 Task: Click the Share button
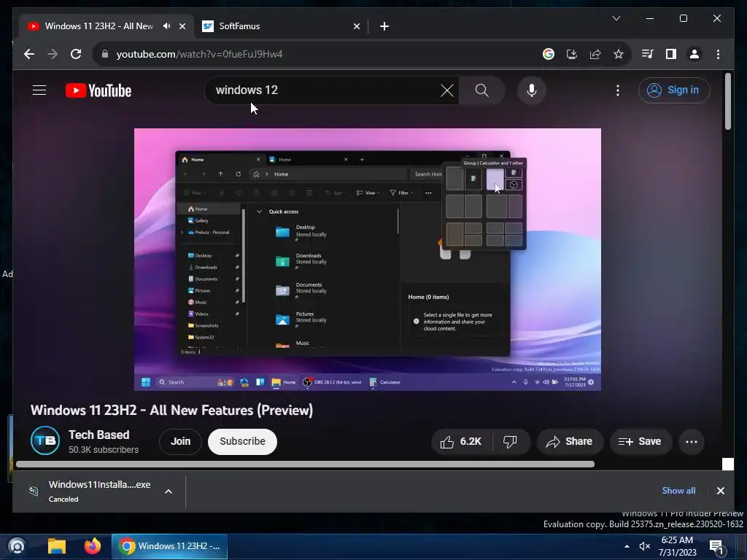[570, 442]
